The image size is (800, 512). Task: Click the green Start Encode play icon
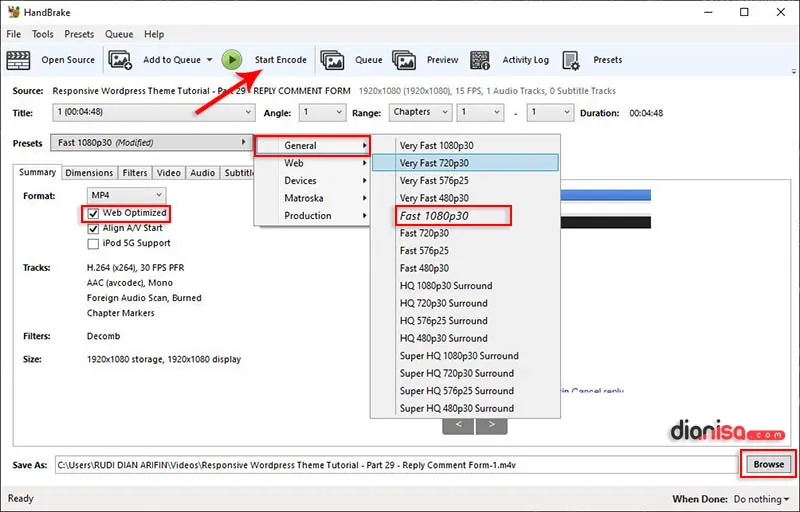[x=232, y=60]
